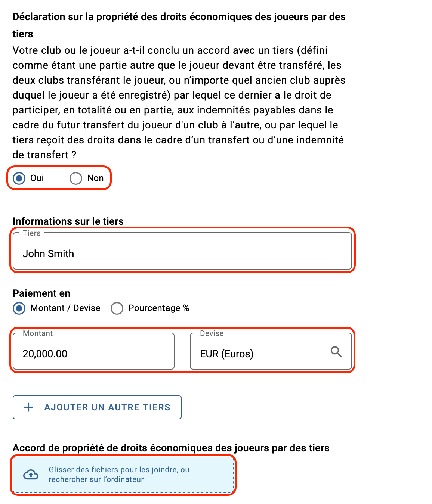
Task: Focus the Tiers field containing John Smith
Action: pyautogui.click(x=182, y=251)
